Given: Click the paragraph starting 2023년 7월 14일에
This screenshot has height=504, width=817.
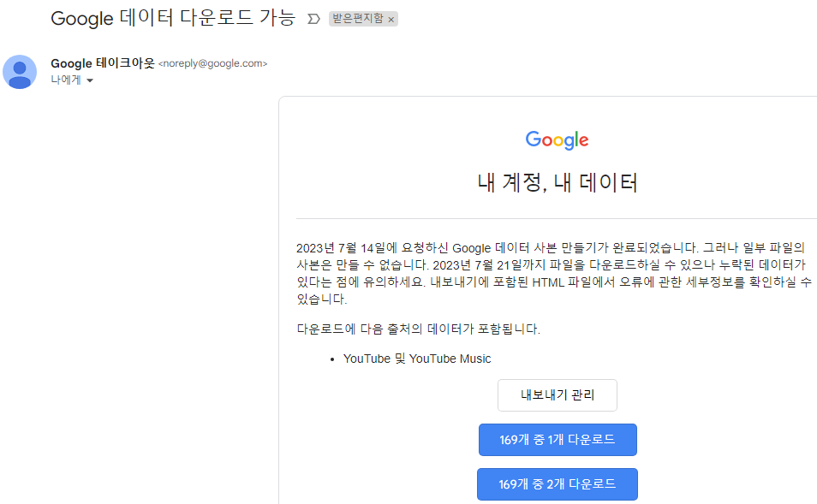Looking at the screenshot, I should pyautogui.click(x=554, y=273).
